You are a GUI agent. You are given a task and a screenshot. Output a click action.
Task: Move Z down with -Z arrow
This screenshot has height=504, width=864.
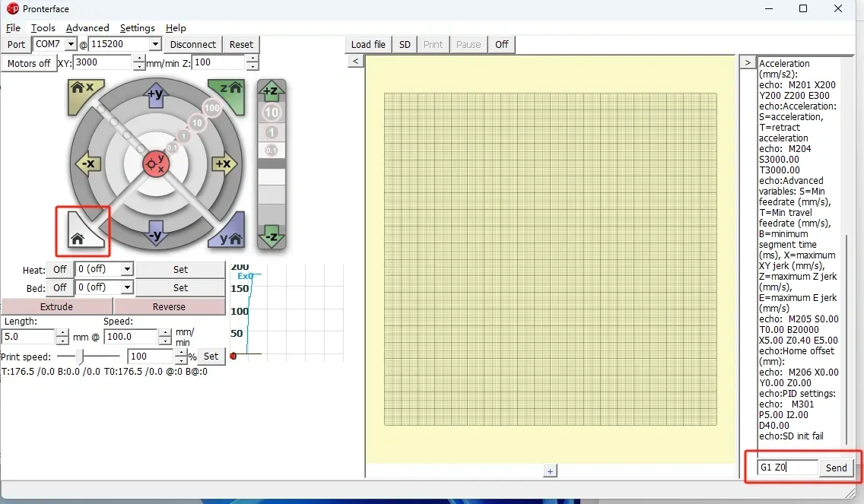(x=271, y=237)
